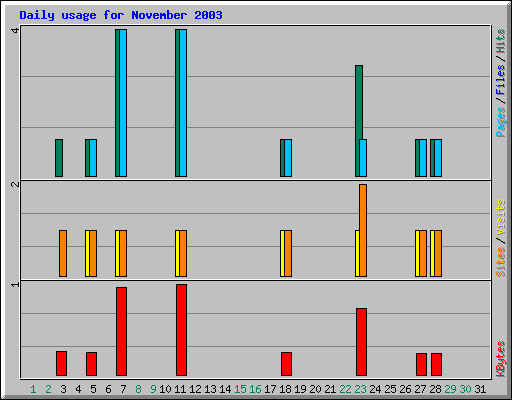This screenshot has width=512, height=400.
Task: Click the 'Visits' legend label
Action: 501,218
